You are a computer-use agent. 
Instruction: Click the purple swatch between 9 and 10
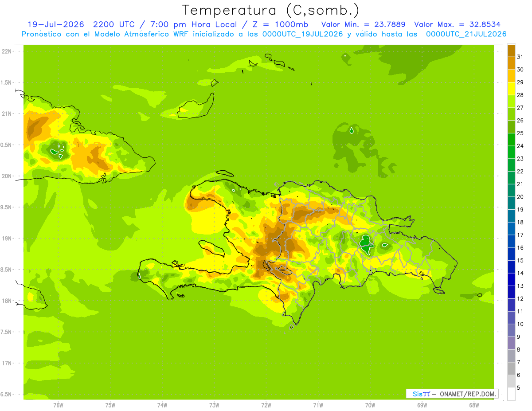click(x=511, y=330)
